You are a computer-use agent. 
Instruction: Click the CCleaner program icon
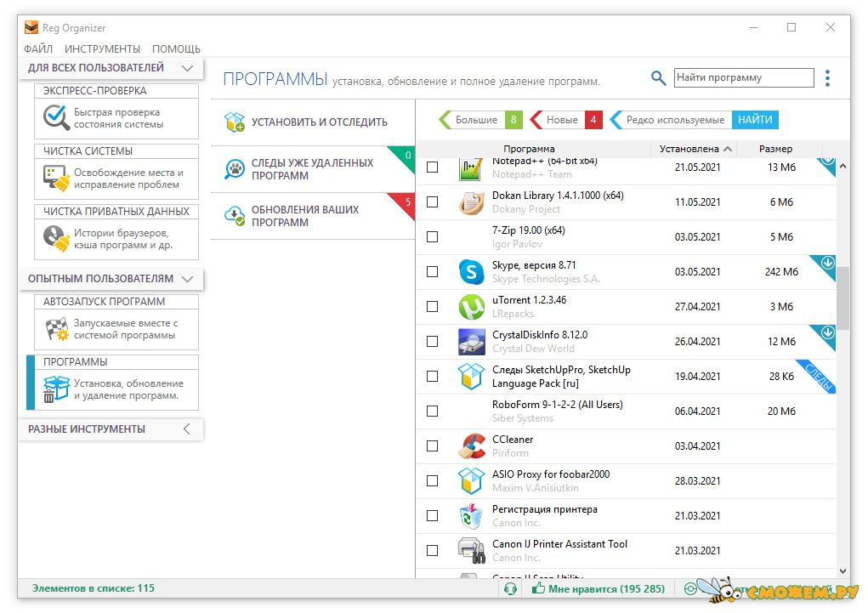pos(471,446)
